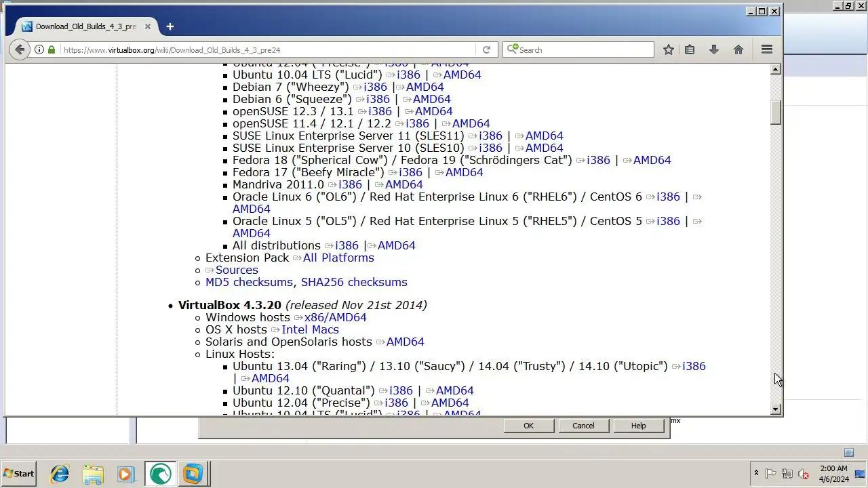Open the Downloads arrow icon

(x=713, y=49)
